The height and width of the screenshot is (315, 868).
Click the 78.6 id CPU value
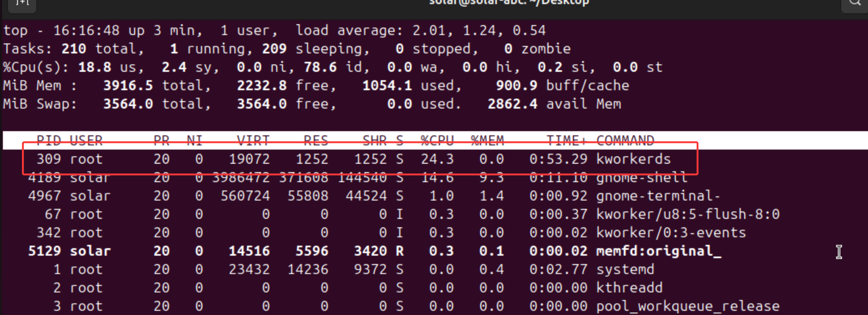[x=320, y=67]
